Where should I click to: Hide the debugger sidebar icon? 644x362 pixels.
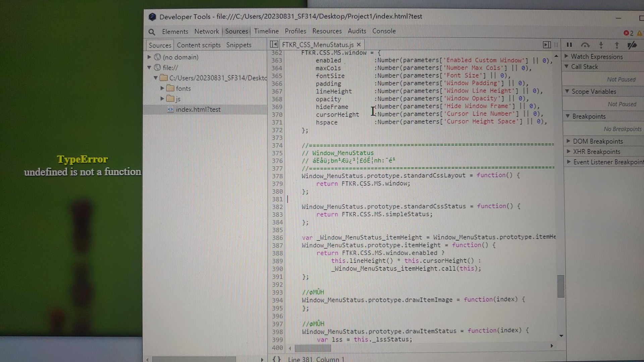coord(547,45)
